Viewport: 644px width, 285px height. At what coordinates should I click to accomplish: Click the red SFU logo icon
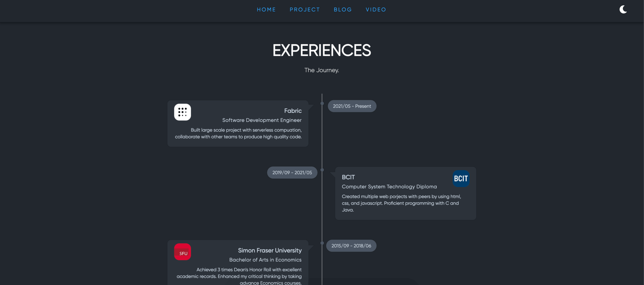point(183,252)
